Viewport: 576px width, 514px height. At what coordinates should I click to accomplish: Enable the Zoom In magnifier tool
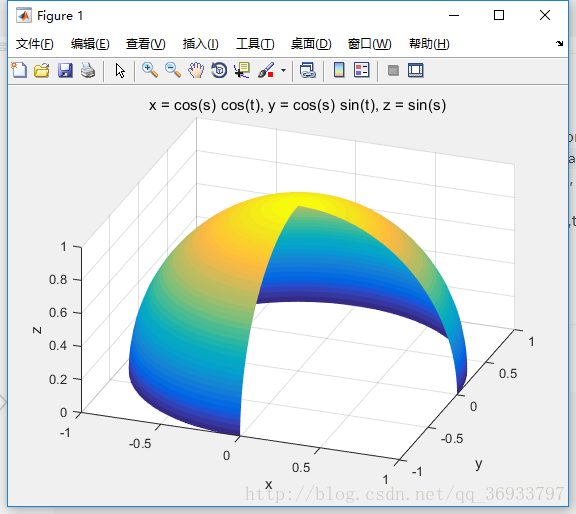(150, 70)
